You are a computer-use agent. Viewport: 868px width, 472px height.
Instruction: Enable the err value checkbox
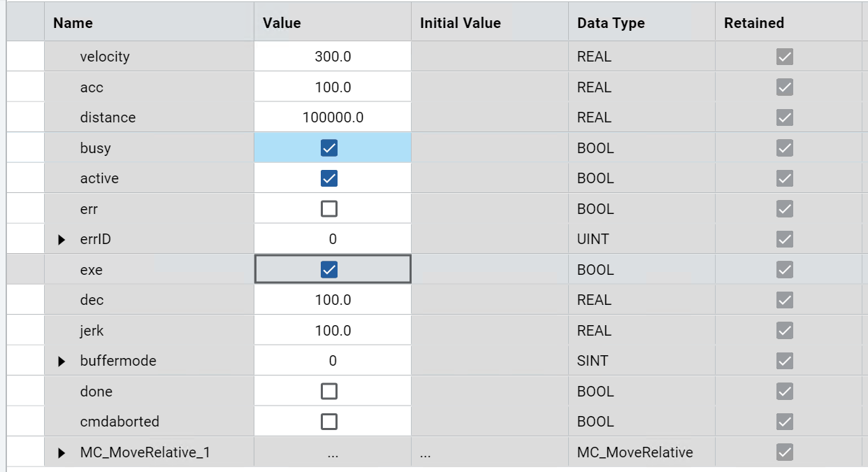click(328, 209)
